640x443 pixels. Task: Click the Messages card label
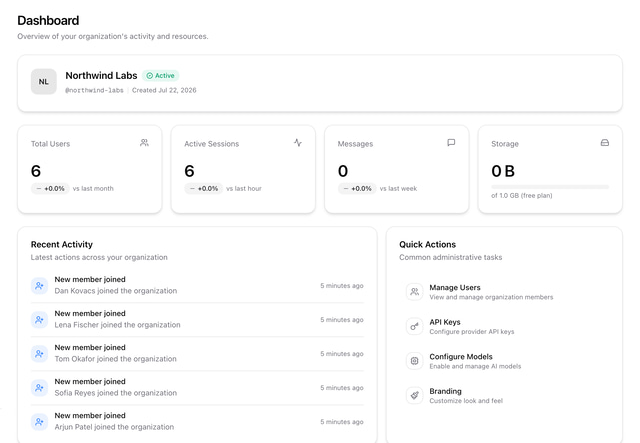pyautogui.click(x=355, y=144)
